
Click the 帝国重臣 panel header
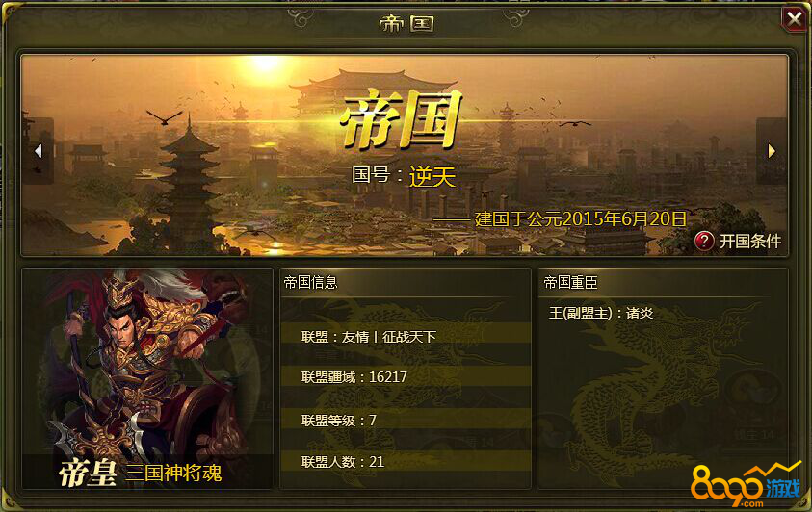point(570,282)
